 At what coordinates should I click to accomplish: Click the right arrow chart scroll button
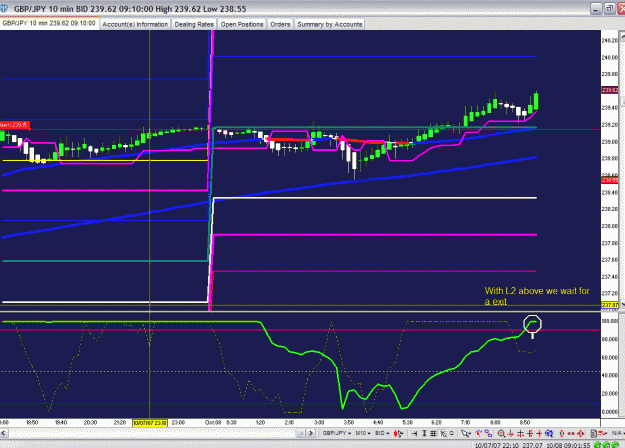[311, 433]
